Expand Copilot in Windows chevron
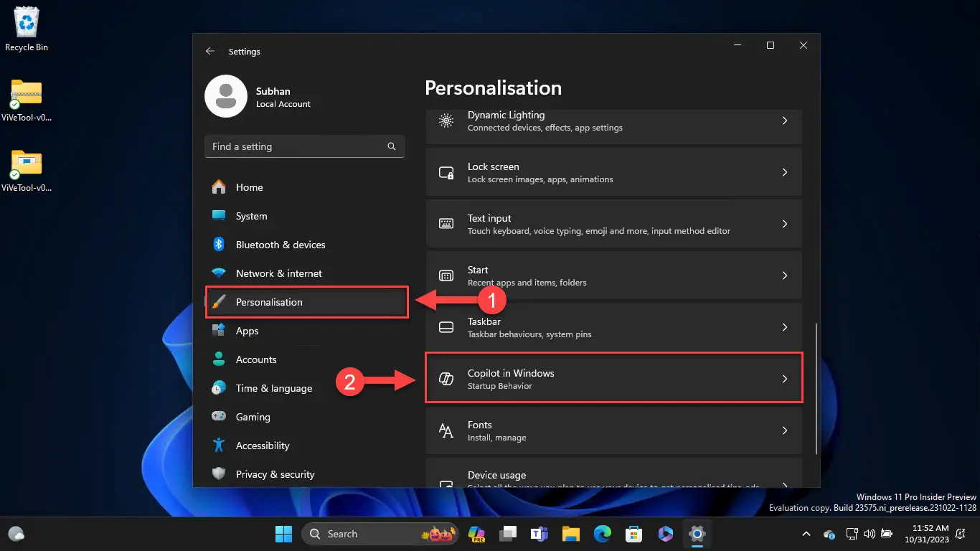This screenshot has height=551, width=980. pos(785,379)
